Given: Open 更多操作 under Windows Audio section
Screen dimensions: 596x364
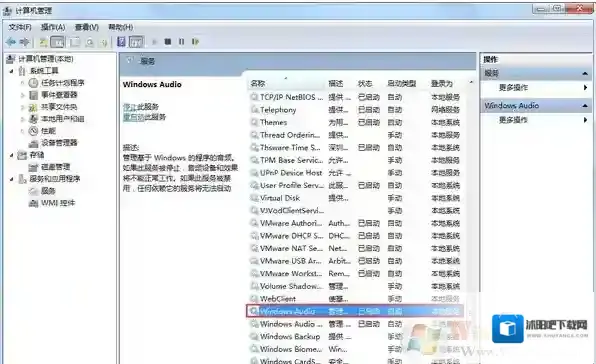Looking at the screenshot, I should pos(513,120).
